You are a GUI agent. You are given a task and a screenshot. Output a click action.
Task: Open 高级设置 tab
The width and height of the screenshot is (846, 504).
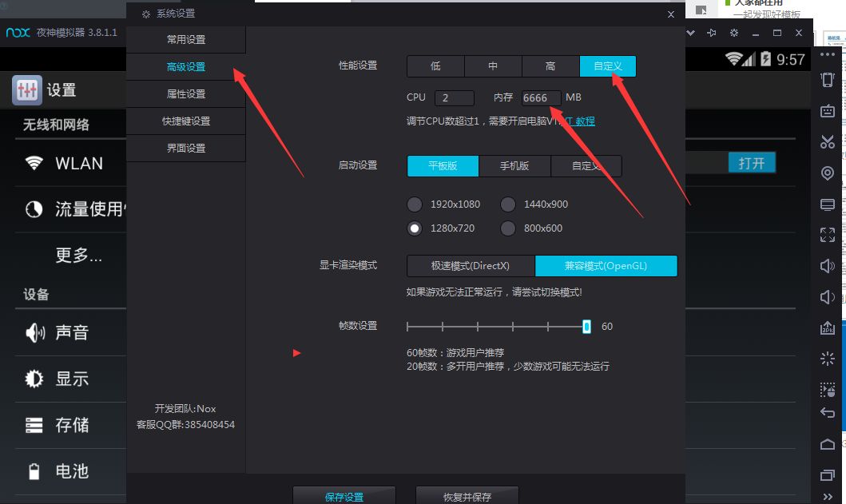click(x=186, y=67)
